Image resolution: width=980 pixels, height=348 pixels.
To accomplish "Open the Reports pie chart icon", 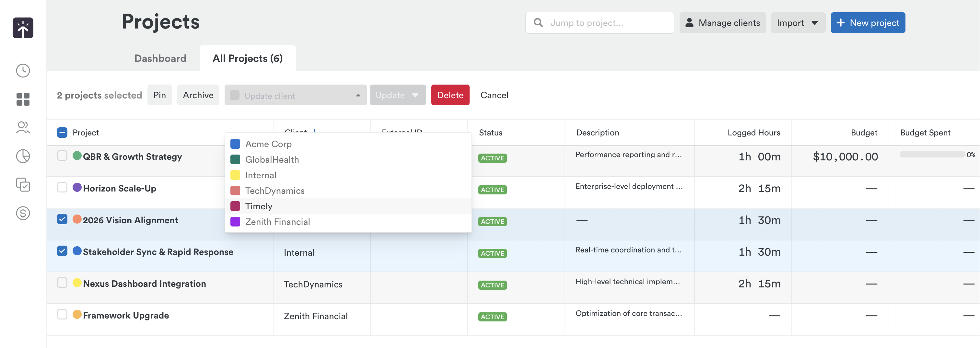I will [23, 156].
